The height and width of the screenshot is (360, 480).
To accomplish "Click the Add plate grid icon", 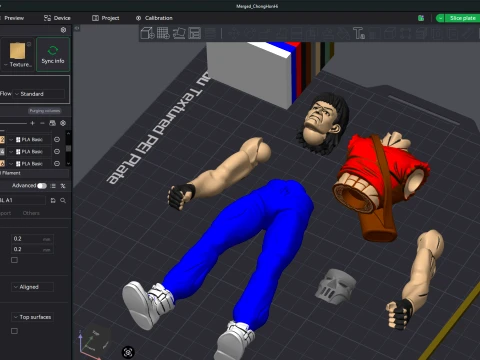I will click(163, 33).
